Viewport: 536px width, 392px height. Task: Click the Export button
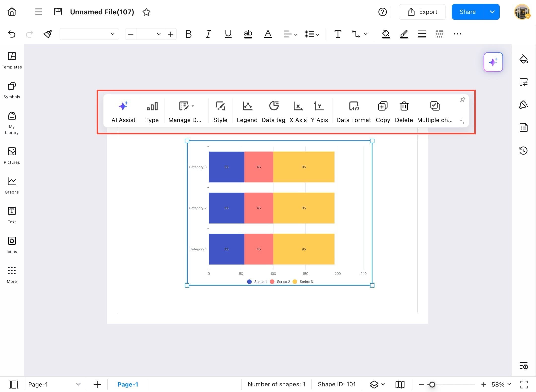click(422, 12)
